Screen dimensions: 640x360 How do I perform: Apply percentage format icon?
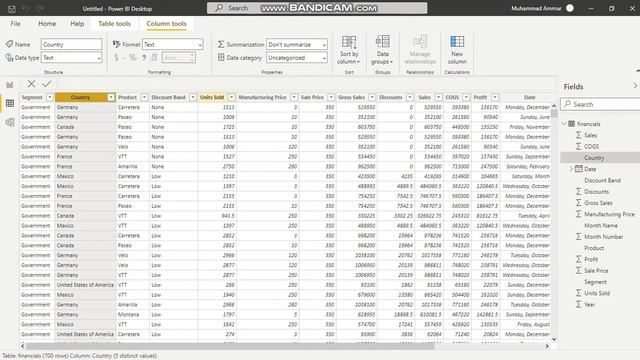(133, 58)
